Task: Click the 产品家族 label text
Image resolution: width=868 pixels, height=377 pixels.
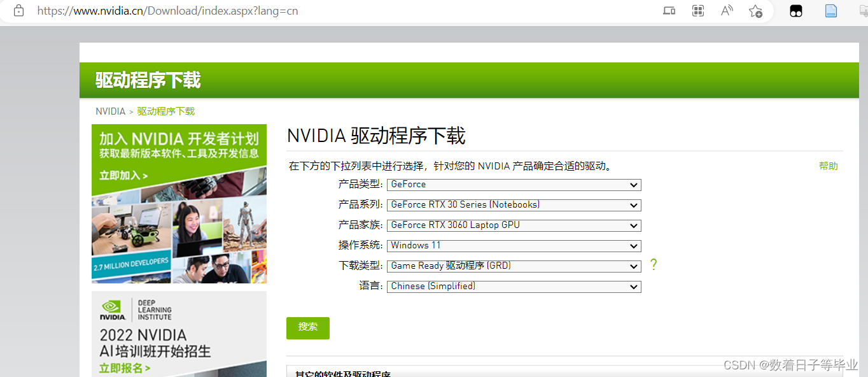Action: [360, 225]
